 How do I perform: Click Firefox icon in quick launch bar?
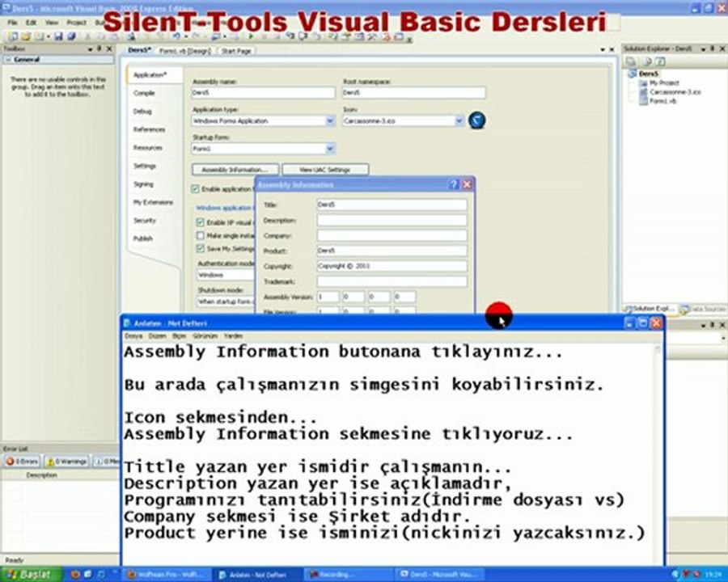click(x=75, y=575)
